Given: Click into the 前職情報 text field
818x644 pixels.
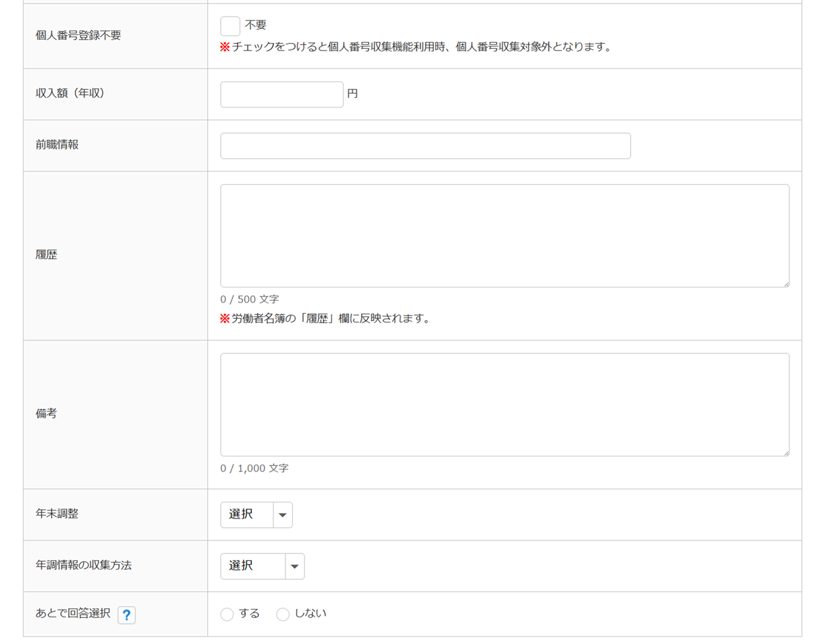Looking at the screenshot, I should click(x=425, y=146).
